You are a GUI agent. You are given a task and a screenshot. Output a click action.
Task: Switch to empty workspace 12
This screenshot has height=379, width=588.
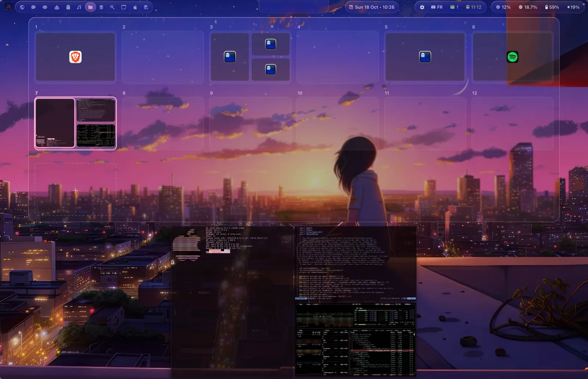512,123
